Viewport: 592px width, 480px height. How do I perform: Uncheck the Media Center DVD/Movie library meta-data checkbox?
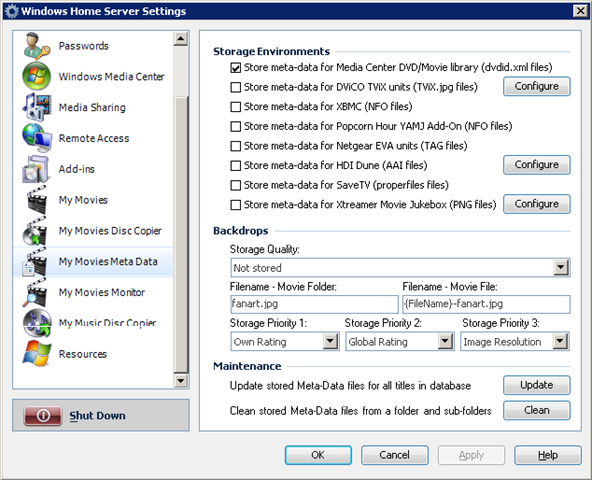coord(236,68)
